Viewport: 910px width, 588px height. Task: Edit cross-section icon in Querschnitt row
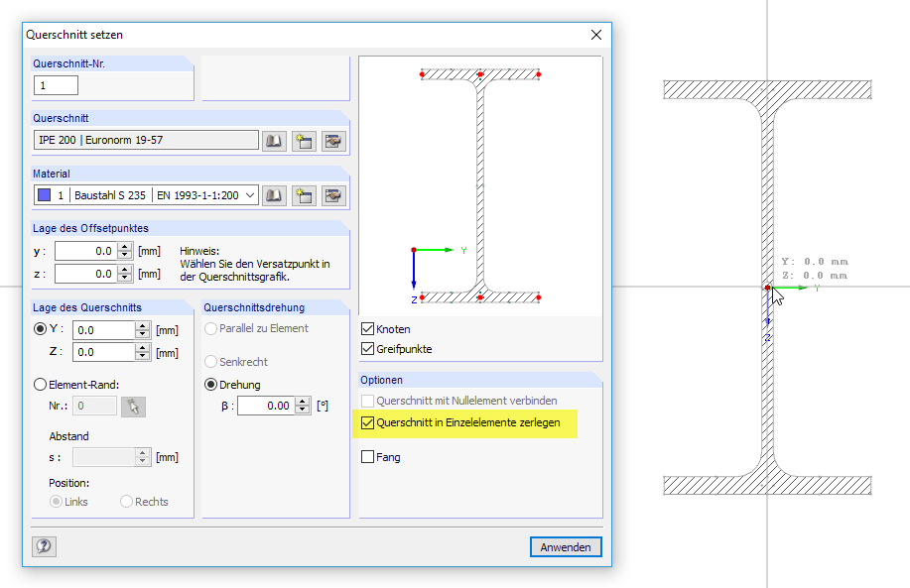[x=333, y=141]
